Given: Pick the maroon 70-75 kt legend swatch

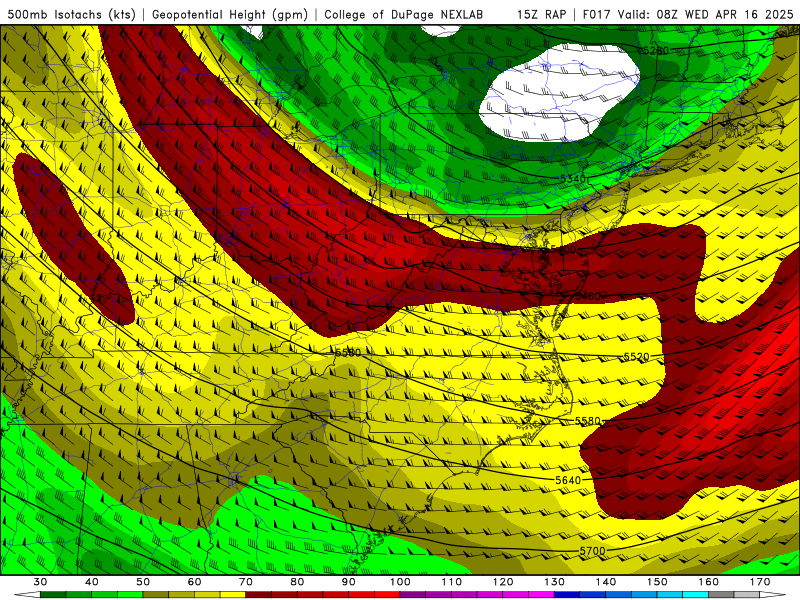Looking at the screenshot, I should [x=259, y=595].
